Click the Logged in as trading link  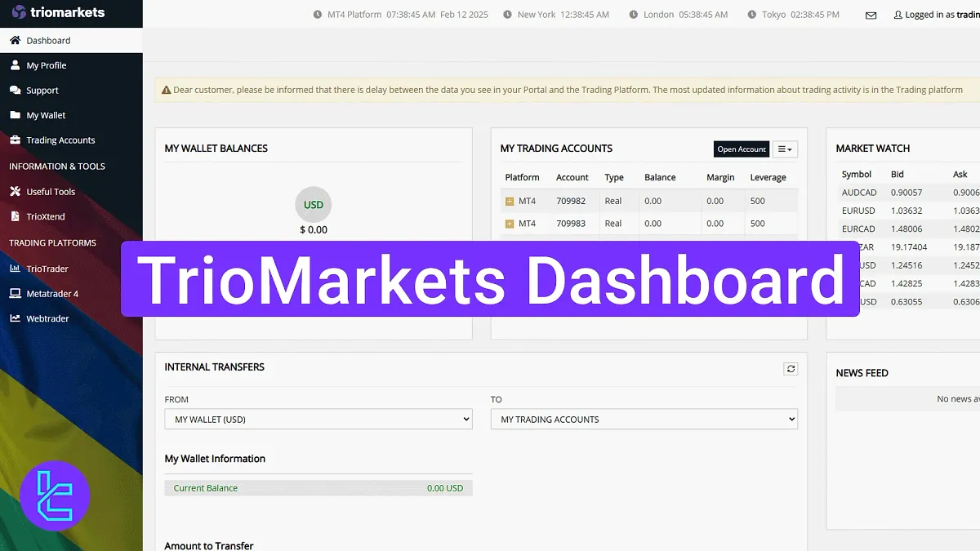[x=935, y=14]
